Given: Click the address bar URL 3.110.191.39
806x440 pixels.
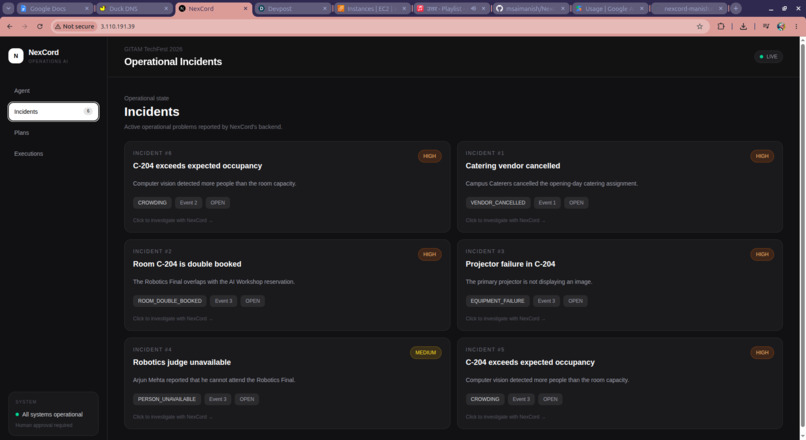Looking at the screenshot, I should click(118, 26).
